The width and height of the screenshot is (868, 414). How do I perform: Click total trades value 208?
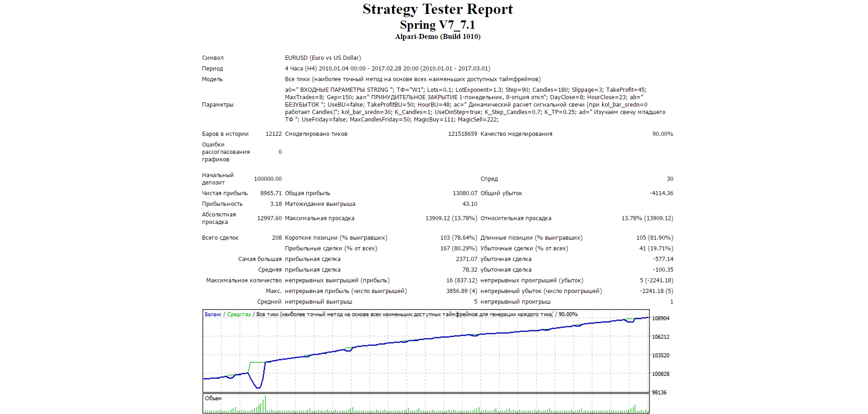[x=277, y=238]
